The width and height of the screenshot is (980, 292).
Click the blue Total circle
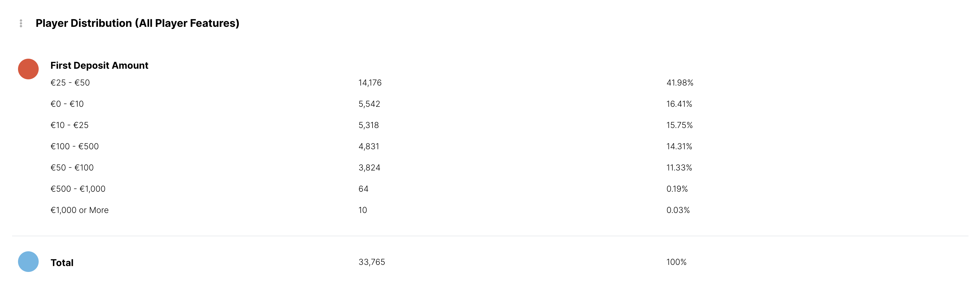(29, 262)
